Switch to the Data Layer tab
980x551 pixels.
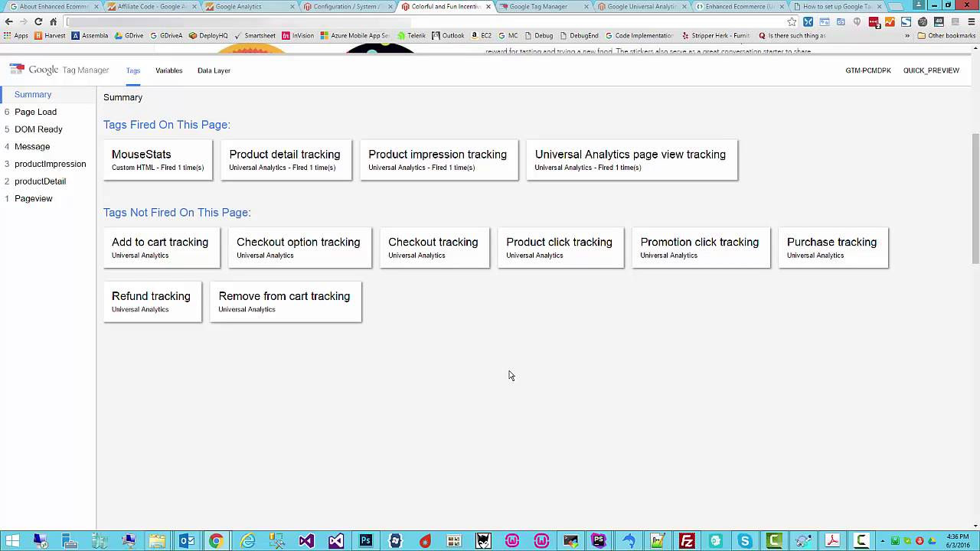click(214, 70)
